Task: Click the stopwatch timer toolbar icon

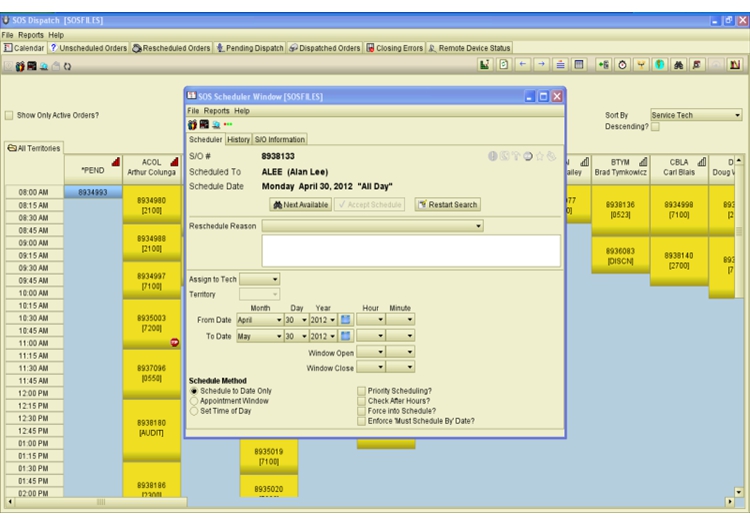Action: pyautogui.click(x=622, y=65)
